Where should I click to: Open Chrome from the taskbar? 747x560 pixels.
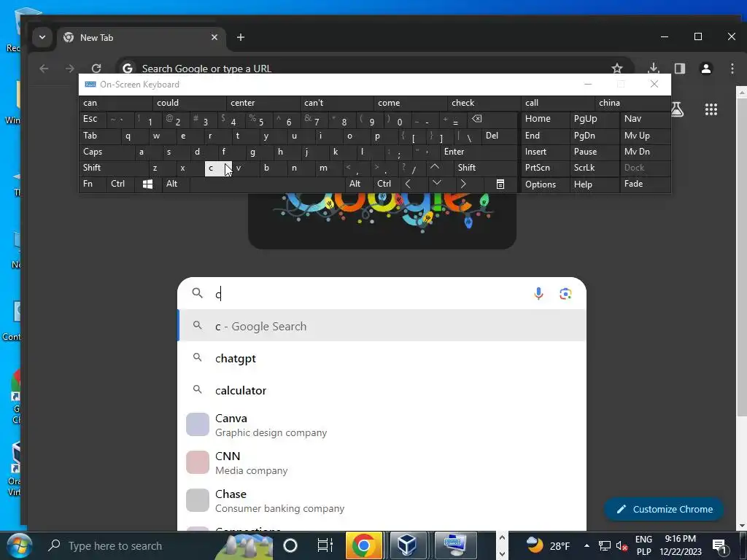(363, 545)
